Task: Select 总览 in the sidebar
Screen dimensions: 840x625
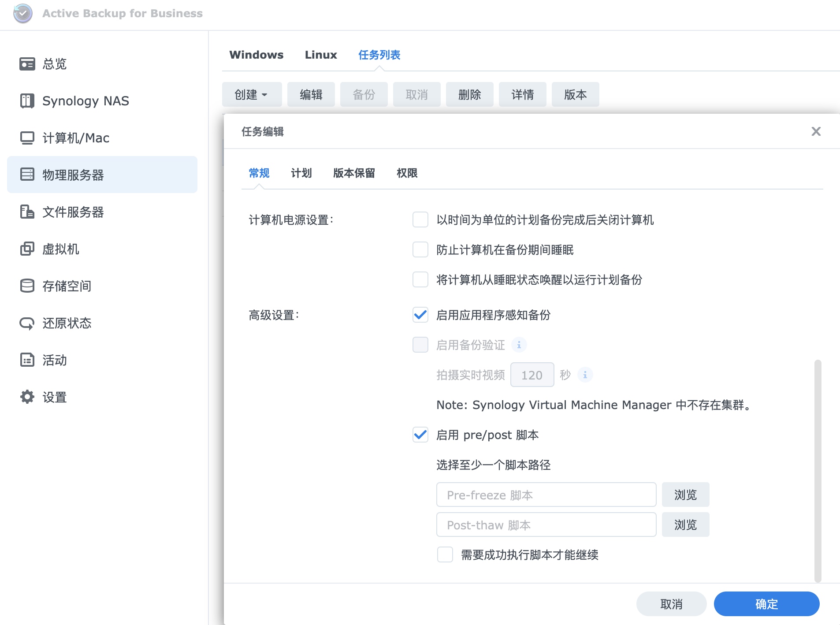Action: [102, 64]
